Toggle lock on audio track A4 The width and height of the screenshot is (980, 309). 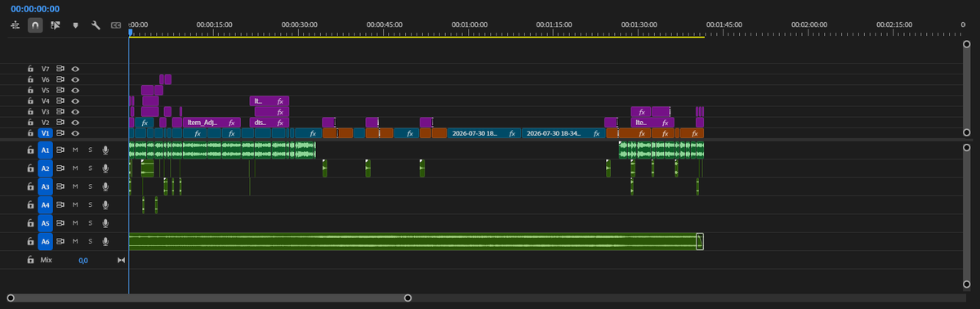pyautogui.click(x=30, y=205)
